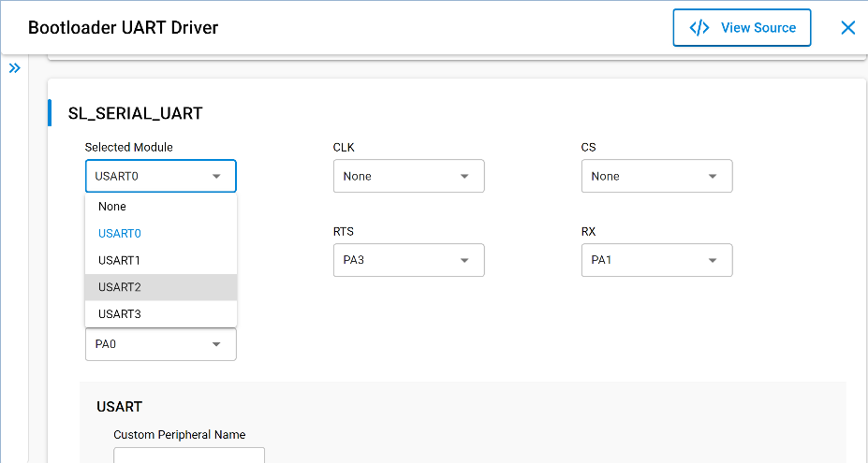Click the View Source code icon

tap(699, 28)
